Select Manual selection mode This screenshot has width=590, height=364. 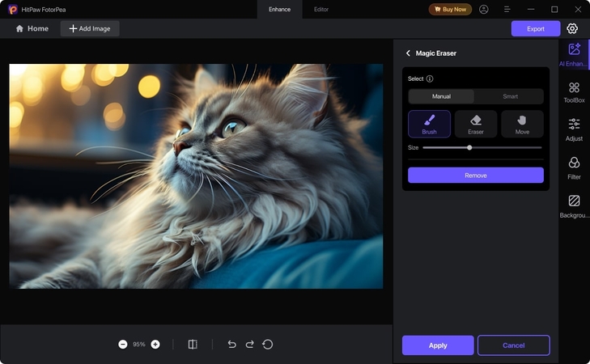441,96
